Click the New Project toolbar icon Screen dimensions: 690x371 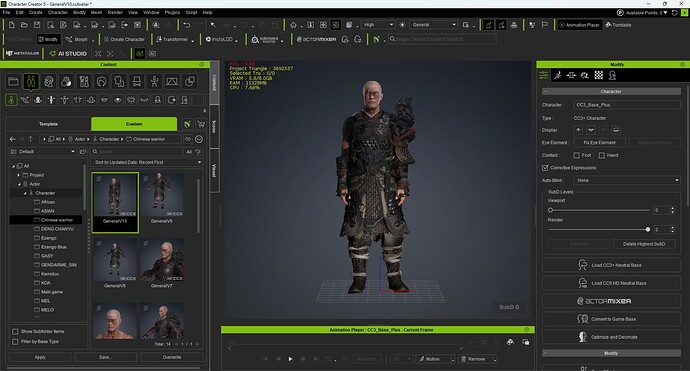[x=12, y=25]
